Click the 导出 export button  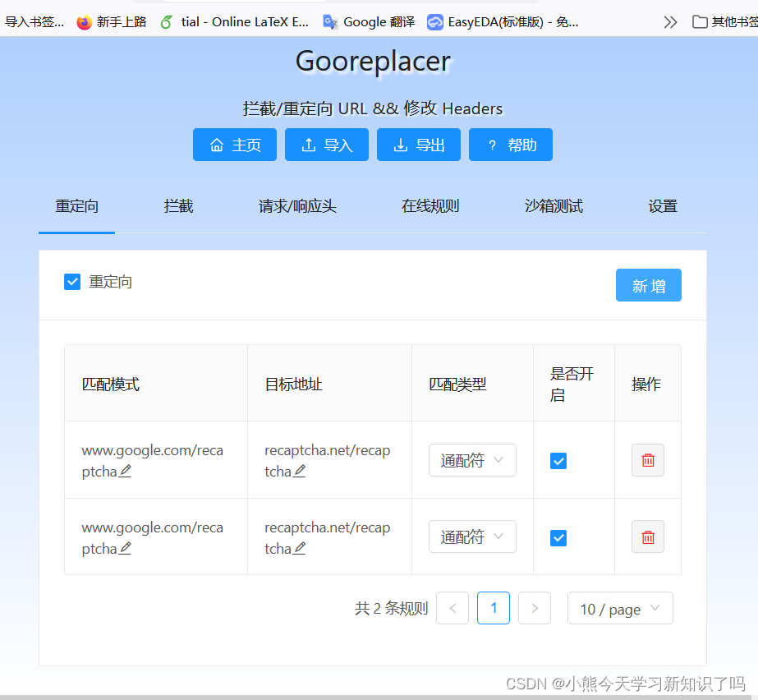tap(419, 145)
